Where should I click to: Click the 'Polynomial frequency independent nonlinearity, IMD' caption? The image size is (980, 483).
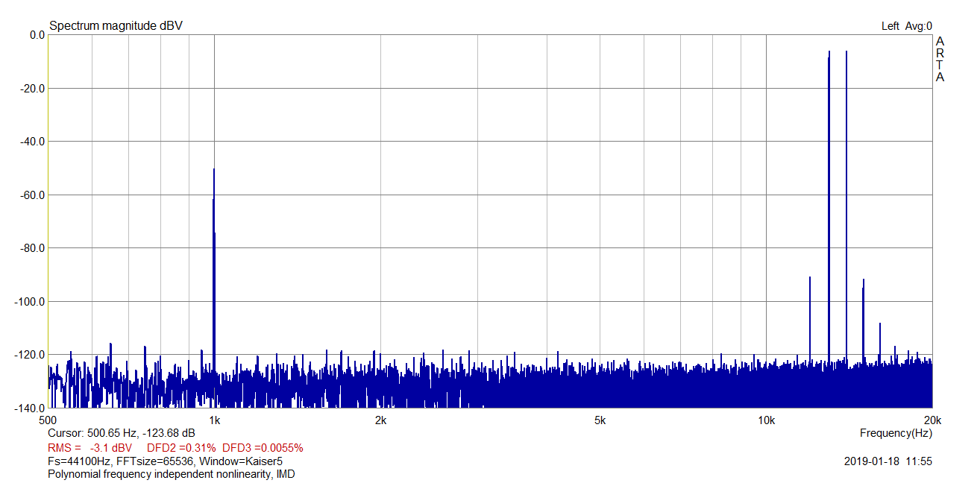[171, 474]
